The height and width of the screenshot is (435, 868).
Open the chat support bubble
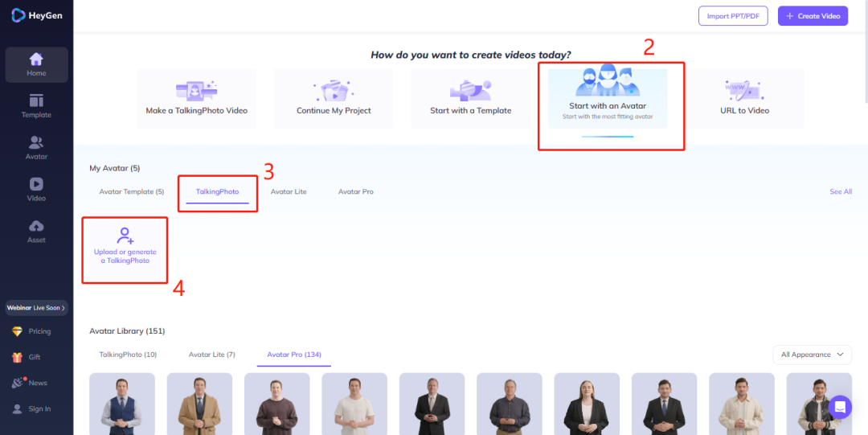coord(840,407)
